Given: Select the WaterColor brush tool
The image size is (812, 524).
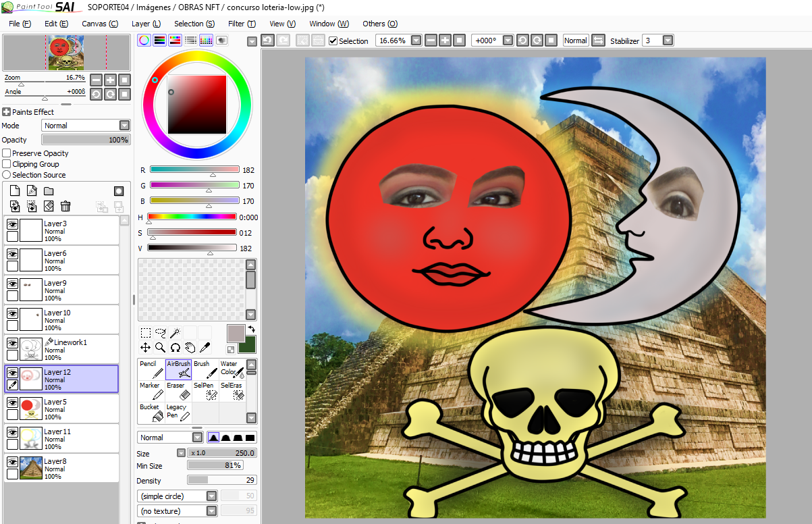Looking at the screenshot, I should [x=231, y=369].
